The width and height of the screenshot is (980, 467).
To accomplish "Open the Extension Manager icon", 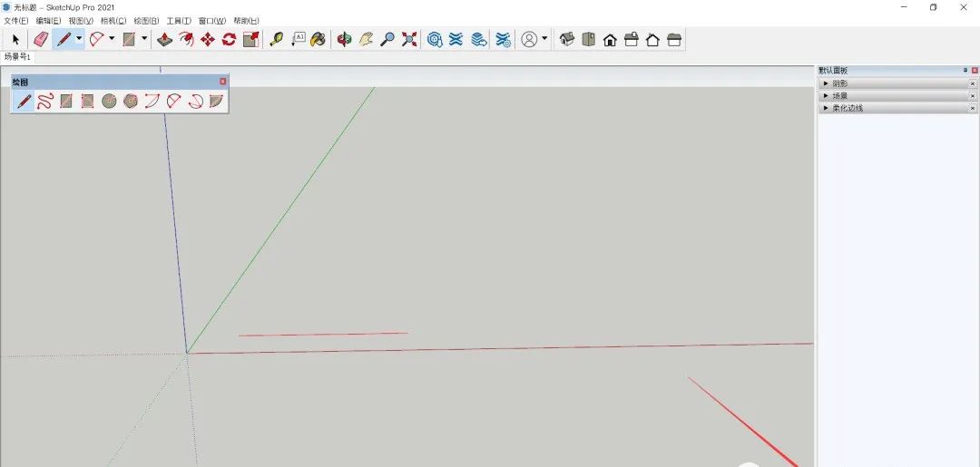I will [504, 40].
